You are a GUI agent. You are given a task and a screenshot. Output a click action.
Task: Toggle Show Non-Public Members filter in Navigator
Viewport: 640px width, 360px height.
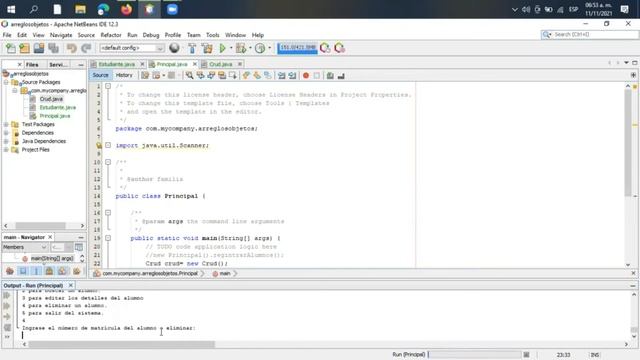point(49,271)
